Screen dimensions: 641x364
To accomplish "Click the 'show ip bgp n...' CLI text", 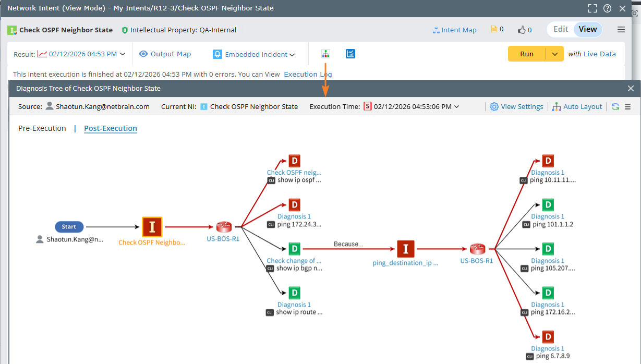I will pyautogui.click(x=299, y=268).
